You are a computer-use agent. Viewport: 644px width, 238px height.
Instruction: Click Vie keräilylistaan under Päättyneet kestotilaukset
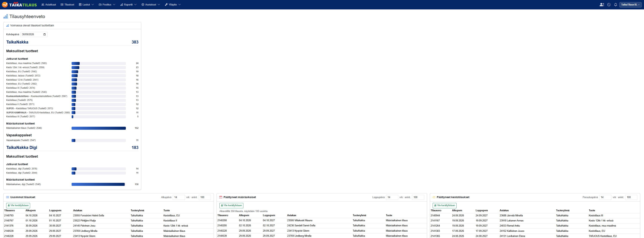click(x=445, y=205)
